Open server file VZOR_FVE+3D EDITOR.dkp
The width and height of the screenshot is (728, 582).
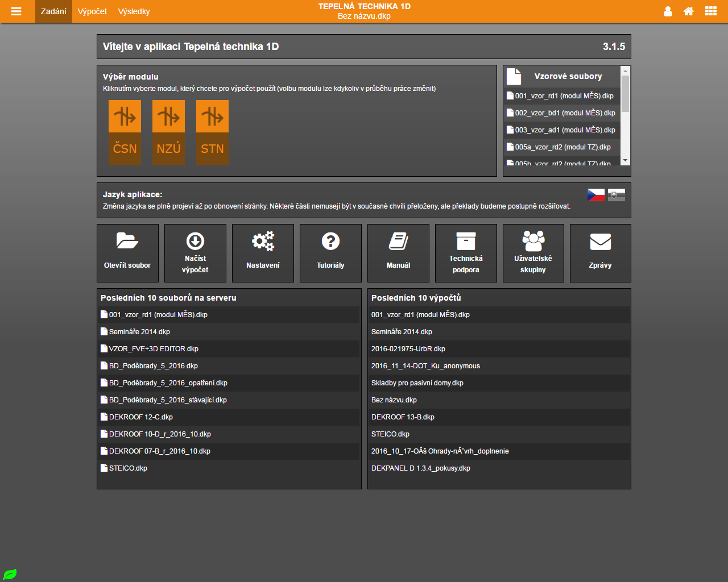pos(229,349)
